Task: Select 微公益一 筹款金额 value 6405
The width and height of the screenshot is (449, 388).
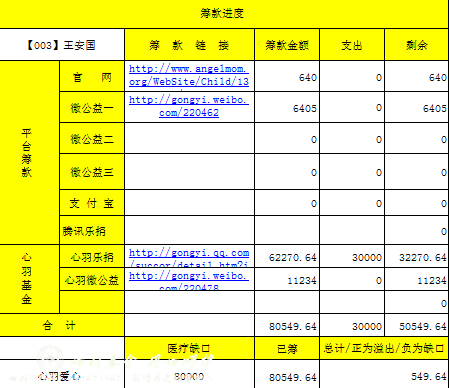Action: coord(287,107)
